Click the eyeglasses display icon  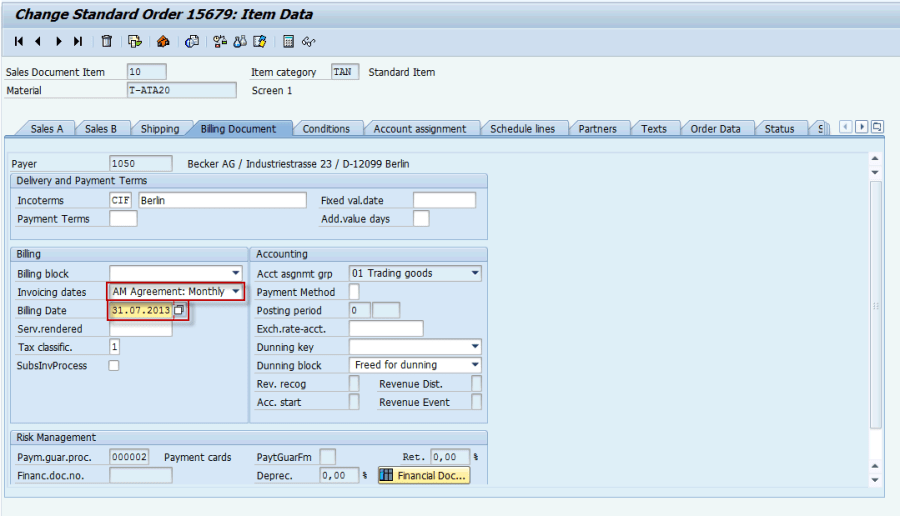coord(309,41)
